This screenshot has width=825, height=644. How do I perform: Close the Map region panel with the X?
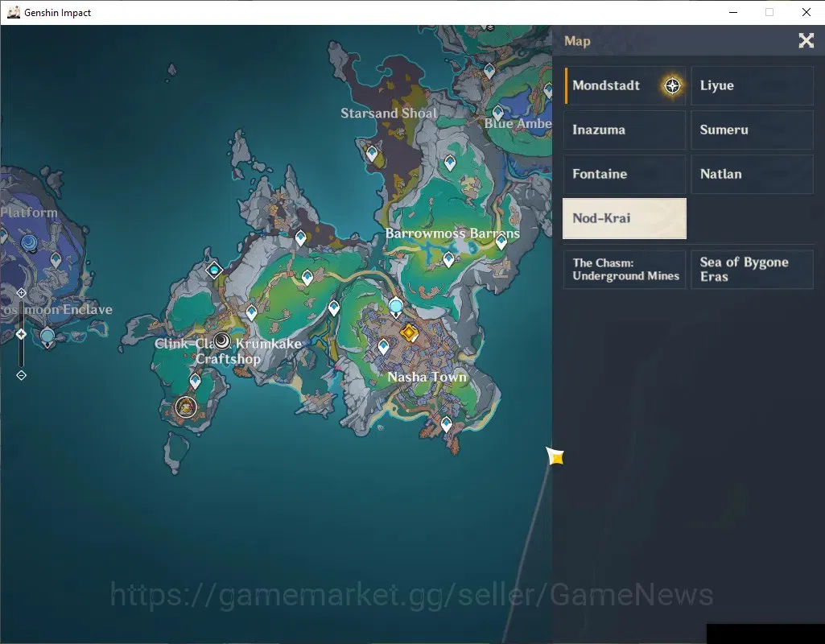coord(806,40)
